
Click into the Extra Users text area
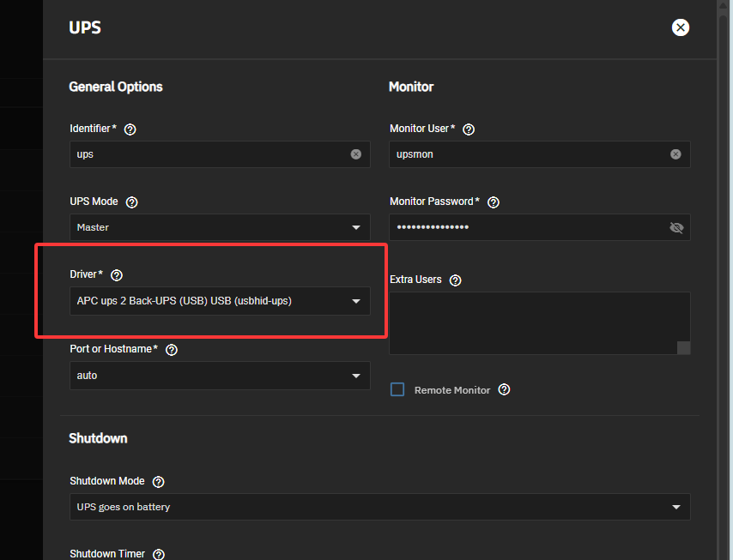point(532,322)
